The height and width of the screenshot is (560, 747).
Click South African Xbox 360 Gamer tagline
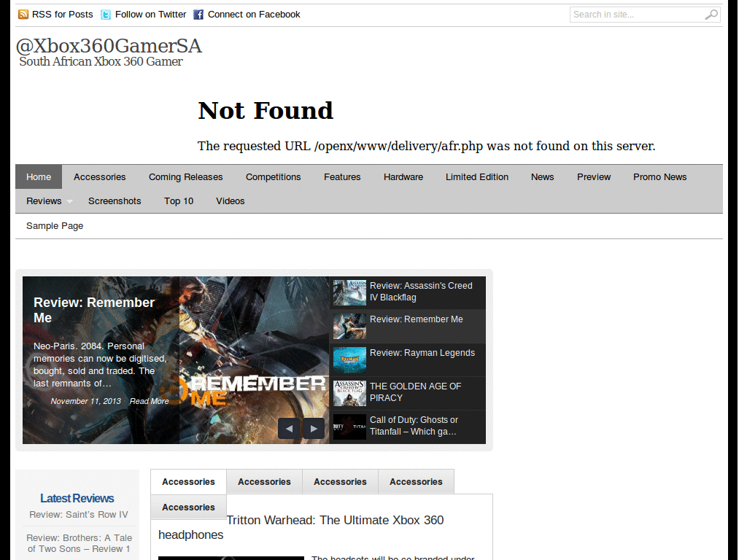tap(101, 61)
